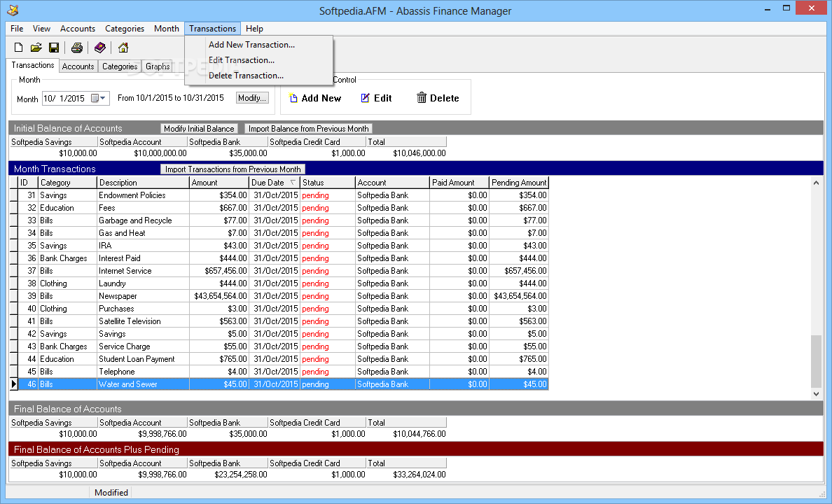832x504 pixels.
Task: Click Modify Initial Balance button
Action: coord(199,128)
